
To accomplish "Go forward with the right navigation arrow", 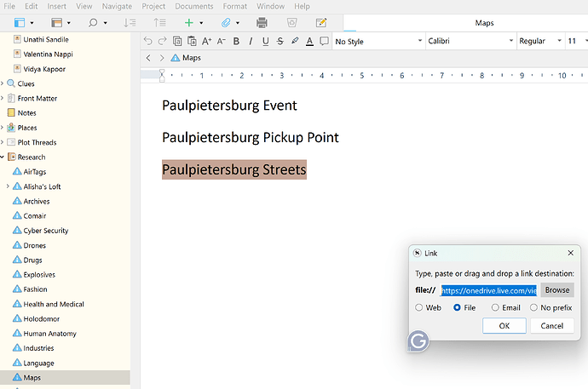I will pos(162,58).
